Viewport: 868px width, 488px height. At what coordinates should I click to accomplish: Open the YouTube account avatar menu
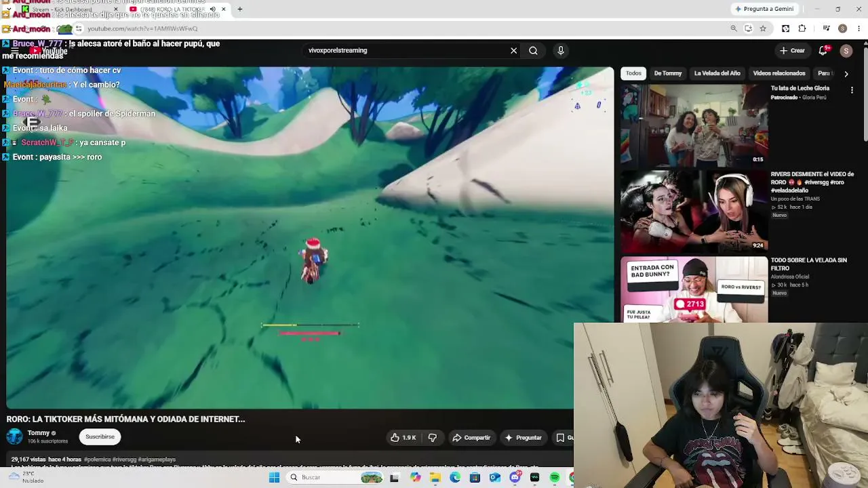pyautogui.click(x=846, y=51)
